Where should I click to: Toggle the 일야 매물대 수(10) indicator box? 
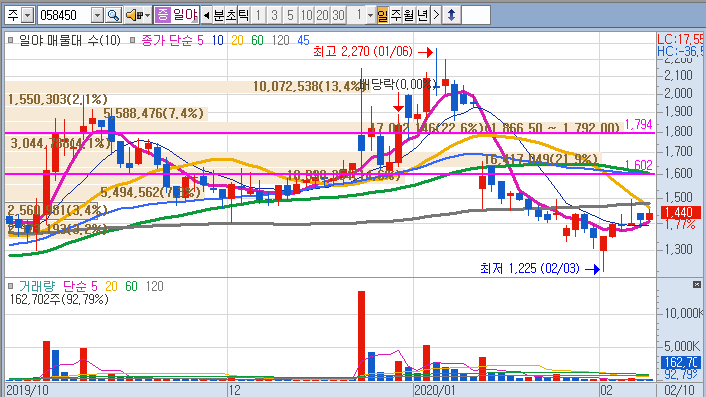click(10, 40)
